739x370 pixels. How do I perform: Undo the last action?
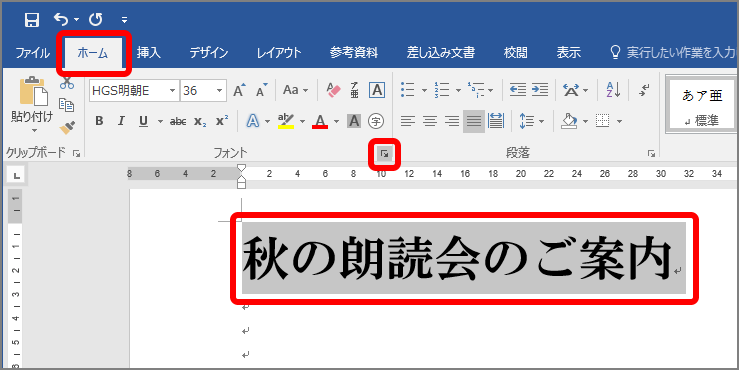60,19
